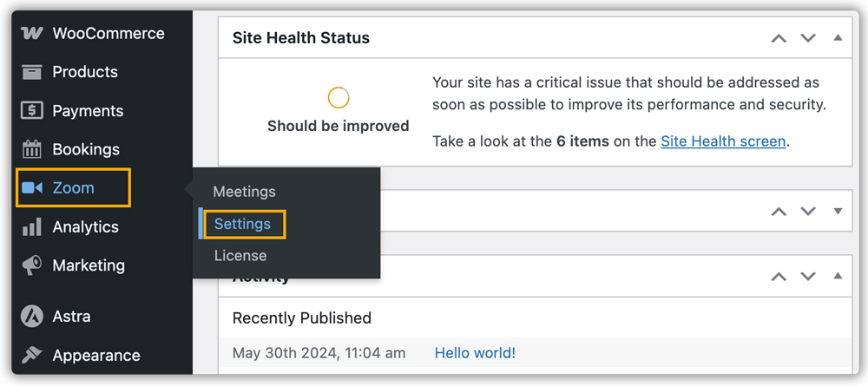Click the Marketing megaphone icon
The image size is (868, 386).
pyautogui.click(x=31, y=265)
